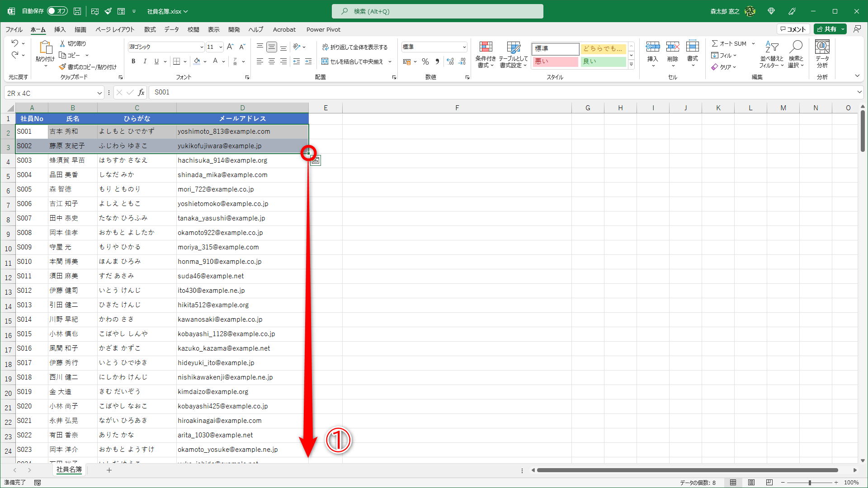Screen dimensions: 868x488
Task: Expand the Name Box dropdown
Action: pos(99,93)
